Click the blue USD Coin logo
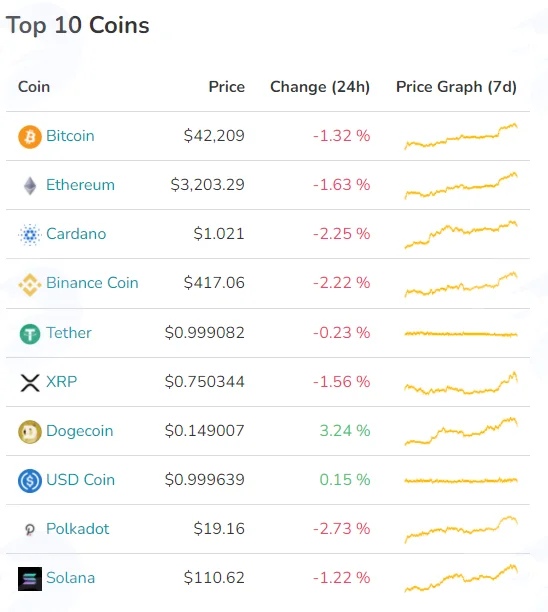 pos(30,480)
